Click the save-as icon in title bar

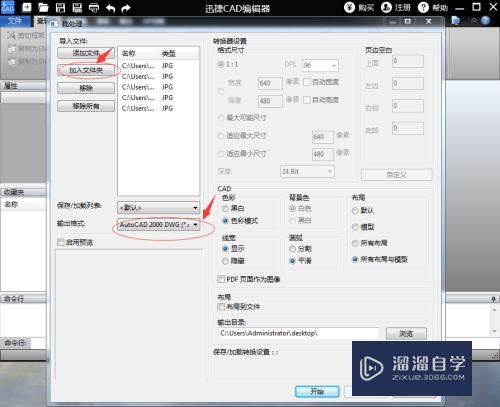(x=77, y=7)
